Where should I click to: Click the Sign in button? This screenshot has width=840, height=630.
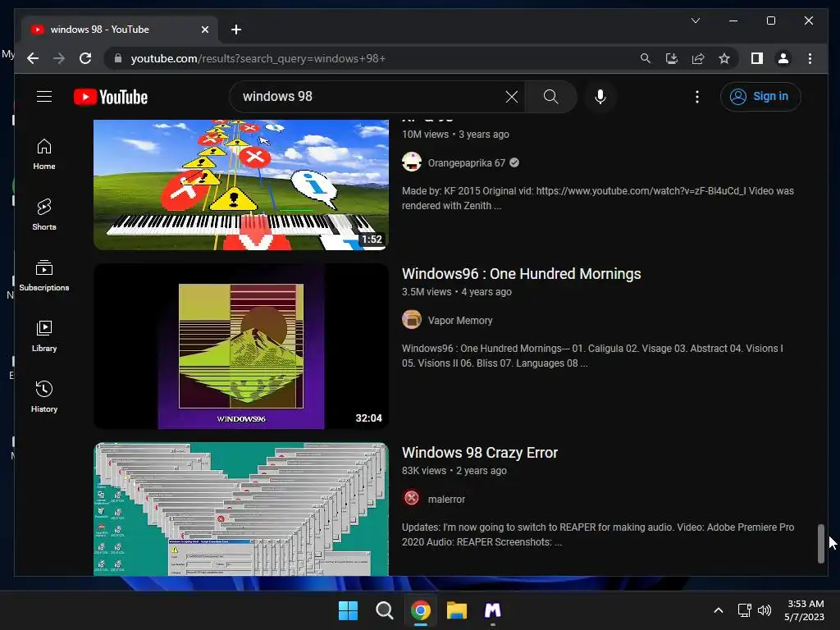760,97
